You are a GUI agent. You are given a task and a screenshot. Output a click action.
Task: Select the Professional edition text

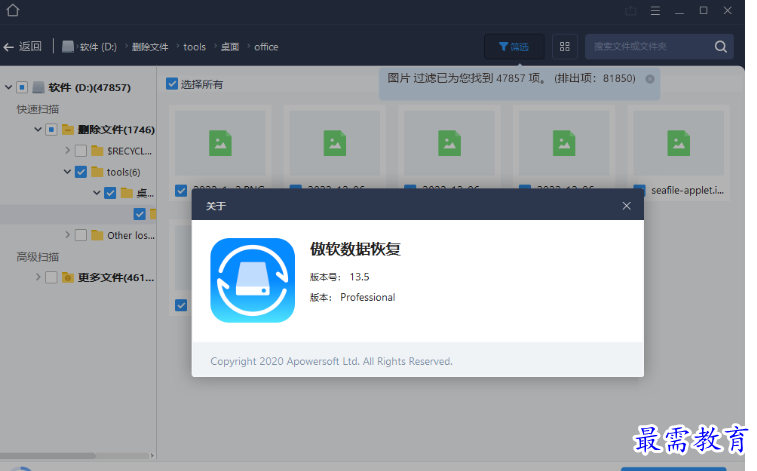pos(367,297)
